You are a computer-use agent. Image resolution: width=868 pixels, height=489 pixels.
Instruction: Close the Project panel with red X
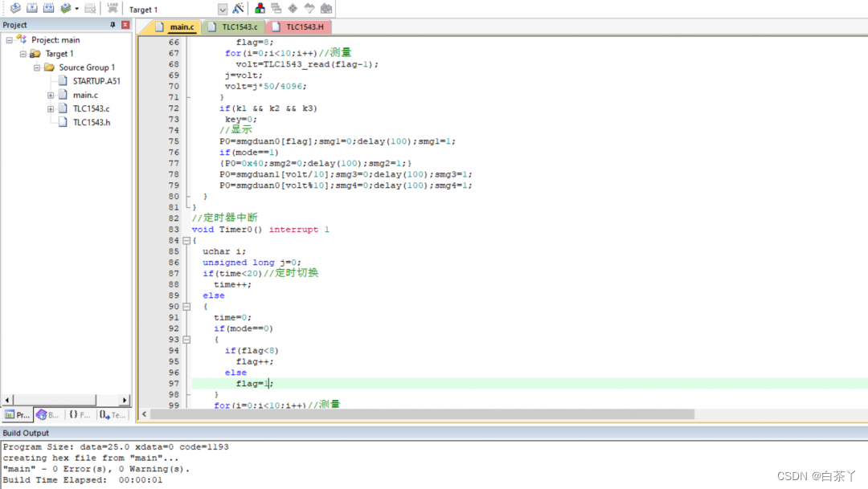tap(125, 25)
